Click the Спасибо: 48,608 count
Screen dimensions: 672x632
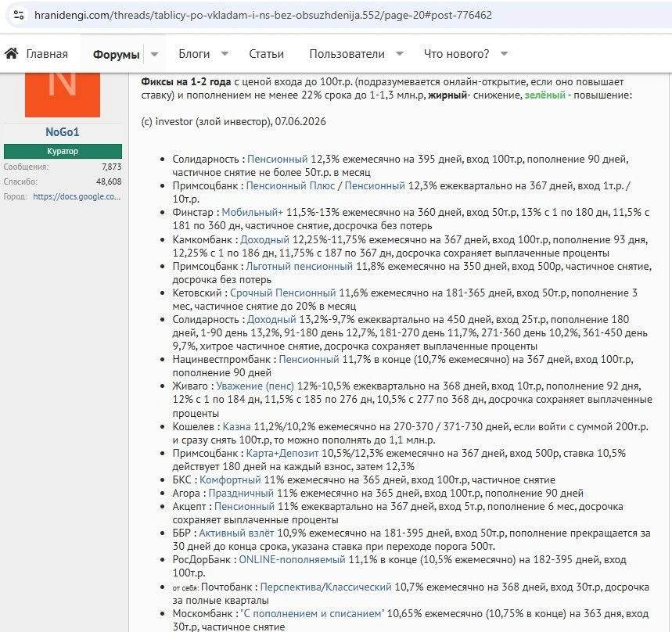point(109,181)
